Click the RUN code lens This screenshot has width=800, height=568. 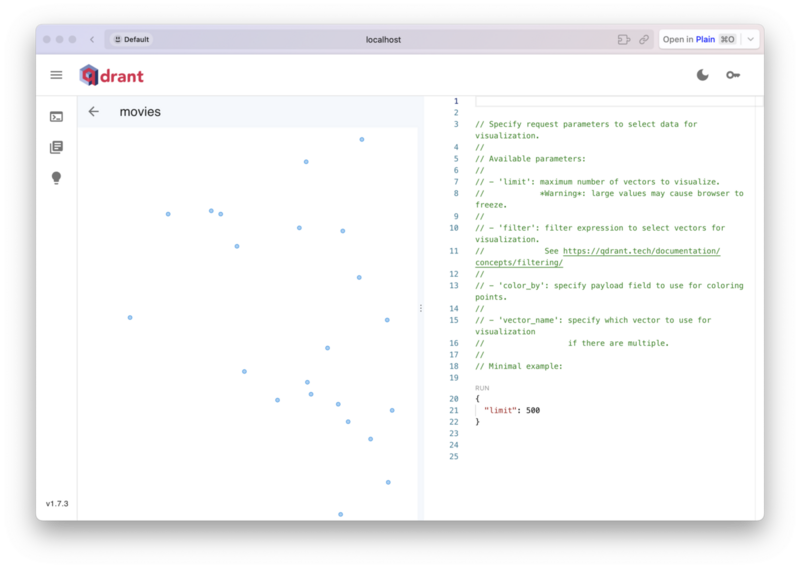tap(482, 388)
